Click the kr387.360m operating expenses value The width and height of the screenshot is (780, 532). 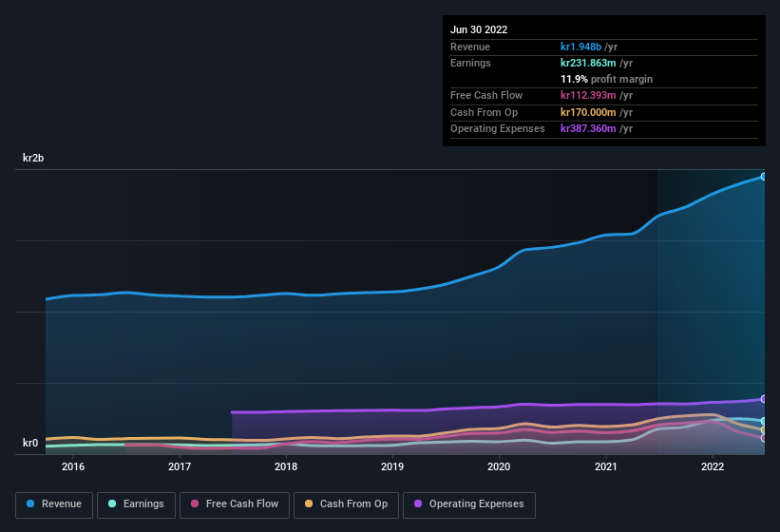588,128
